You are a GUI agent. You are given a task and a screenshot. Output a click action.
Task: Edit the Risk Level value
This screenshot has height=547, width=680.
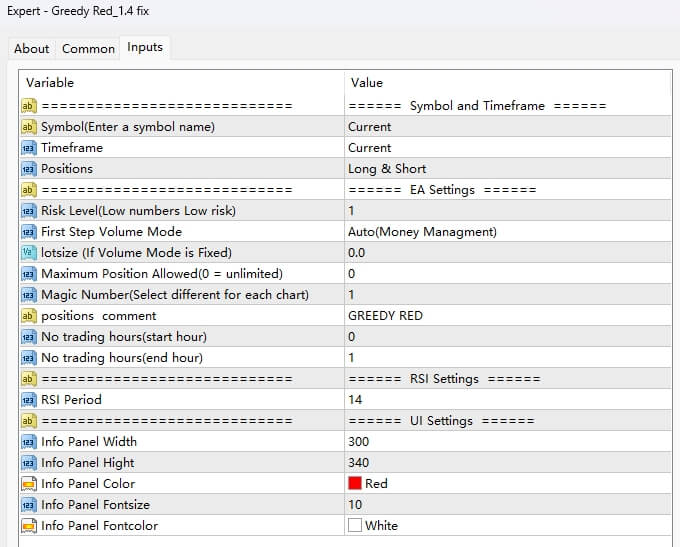pyautogui.click(x=508, y=211)
